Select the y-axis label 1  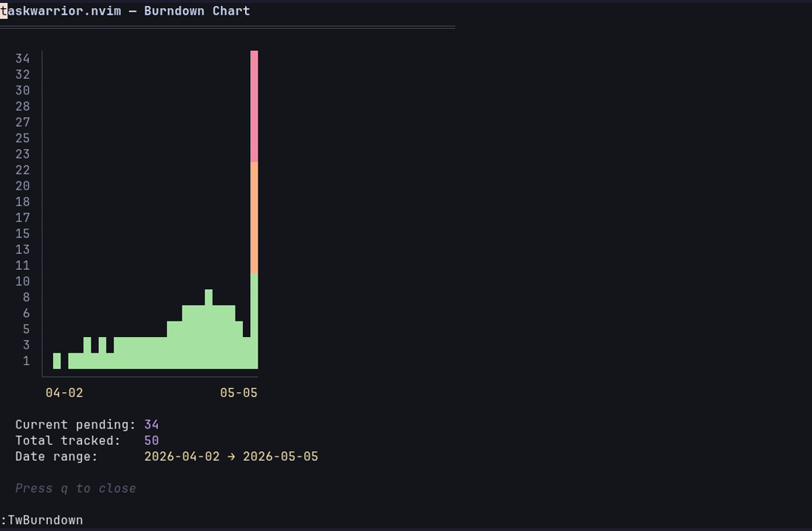(27, 361)
